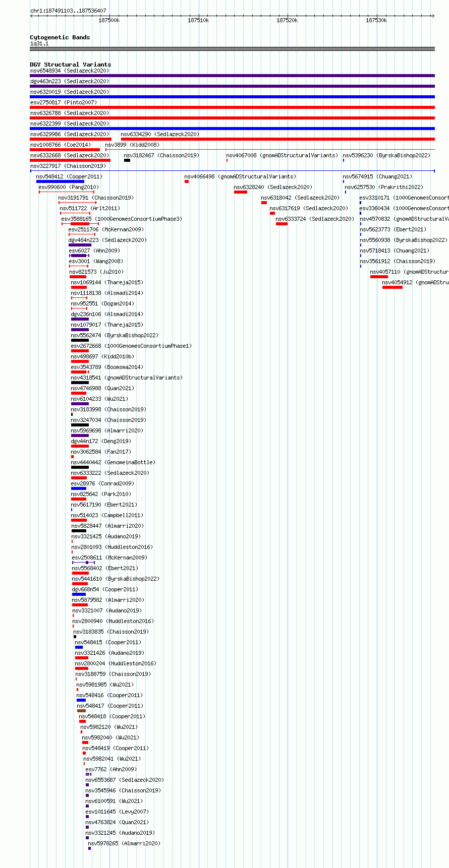Select nsv498697 (Kidd2010b) label
This screenshot has height=868, width=449.
pos(103,356)
